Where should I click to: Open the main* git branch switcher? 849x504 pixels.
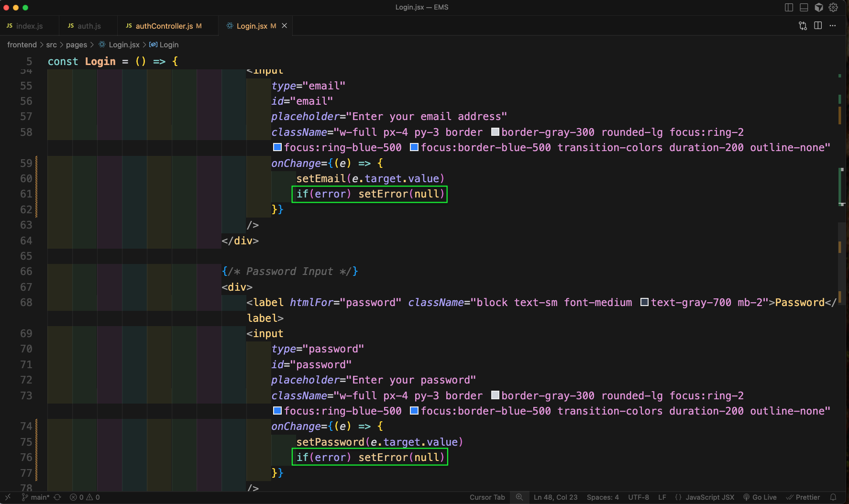(36, 497)
